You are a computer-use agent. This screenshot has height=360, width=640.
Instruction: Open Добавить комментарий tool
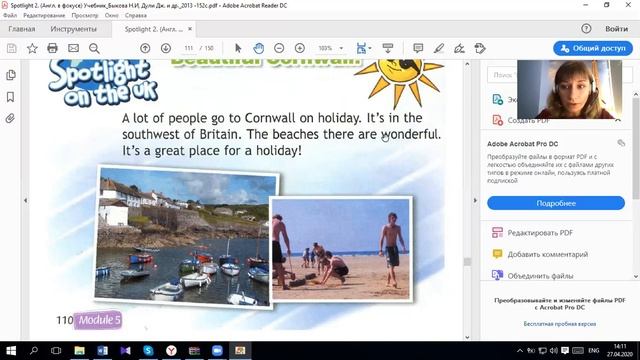tap(540, 254)
